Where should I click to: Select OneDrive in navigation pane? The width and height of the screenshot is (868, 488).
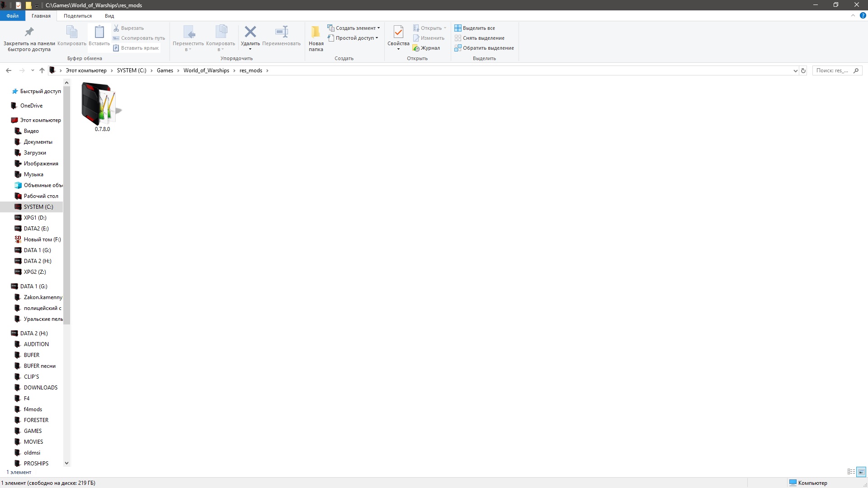pos(27,106)
